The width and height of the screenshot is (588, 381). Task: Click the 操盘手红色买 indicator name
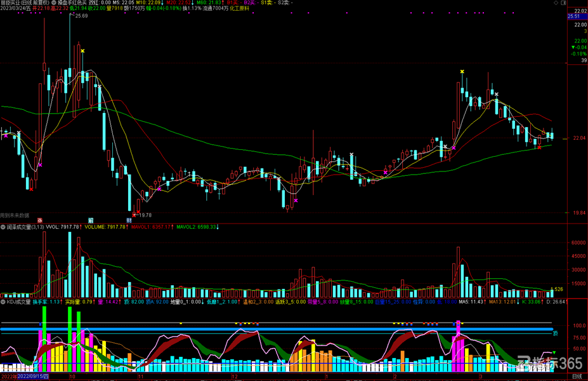pos(72,3)
